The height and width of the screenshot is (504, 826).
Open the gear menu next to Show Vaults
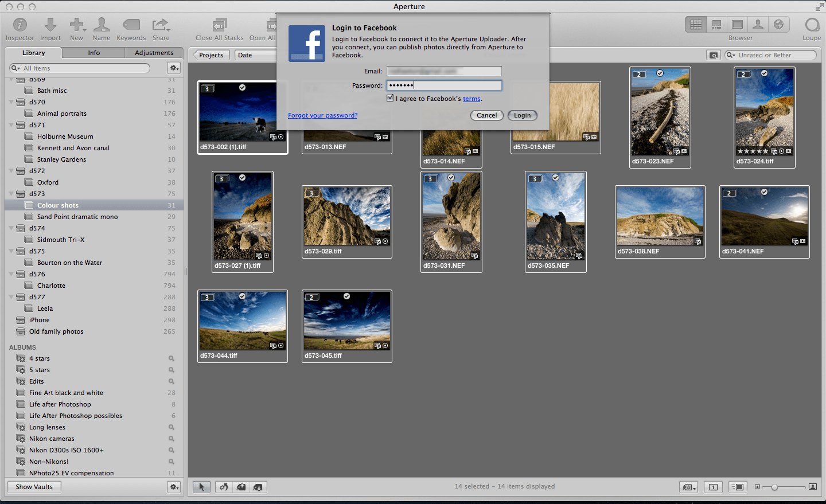point(174,487)
